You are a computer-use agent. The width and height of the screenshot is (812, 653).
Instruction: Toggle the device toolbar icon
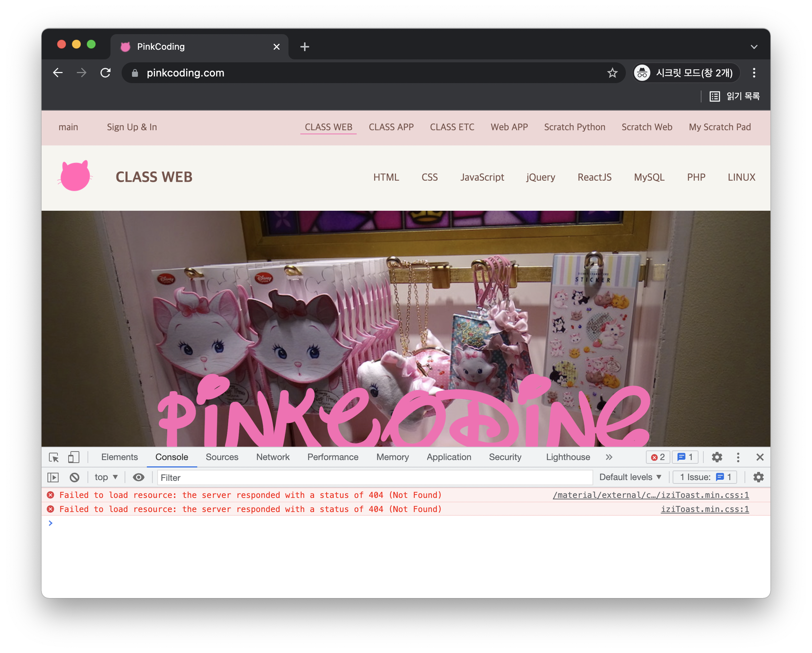73,457
